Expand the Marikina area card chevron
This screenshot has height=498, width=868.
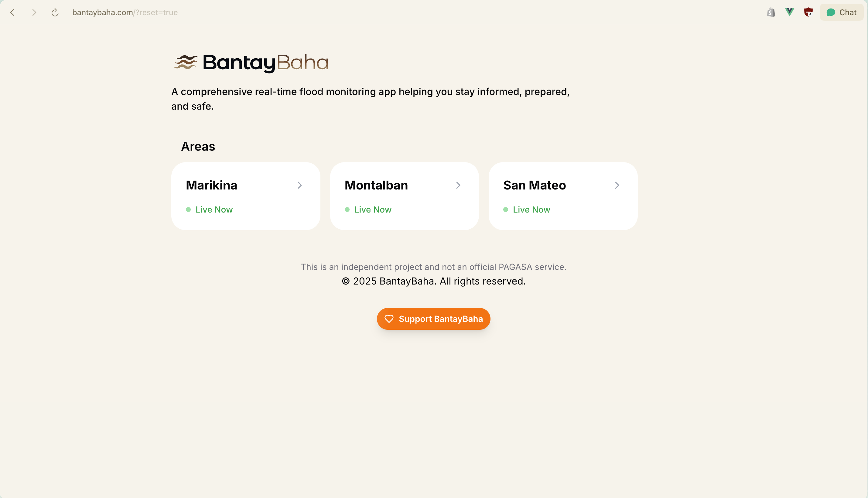[300, 185]
